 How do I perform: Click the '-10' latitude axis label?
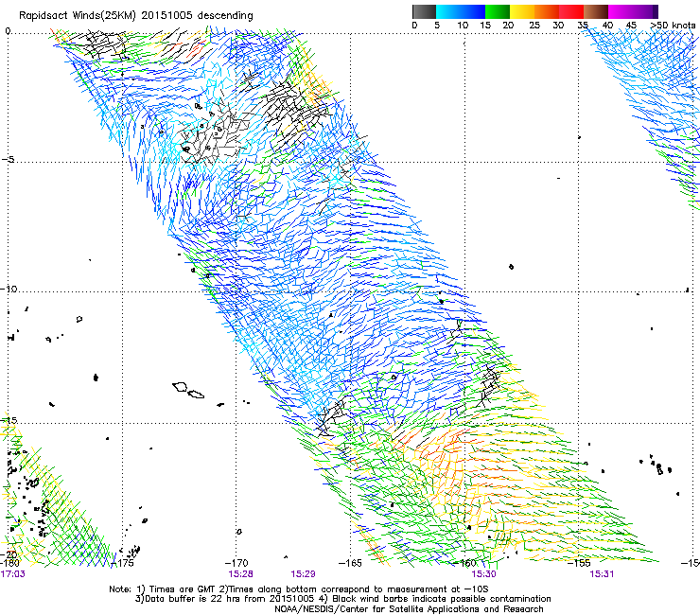coord(9,289)
